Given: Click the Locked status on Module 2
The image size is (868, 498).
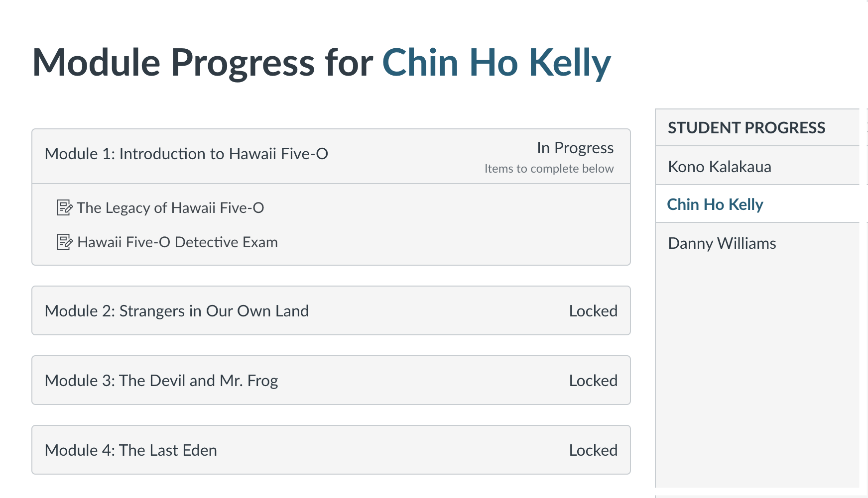Looking at the screenshot, I should coord(593,311).
